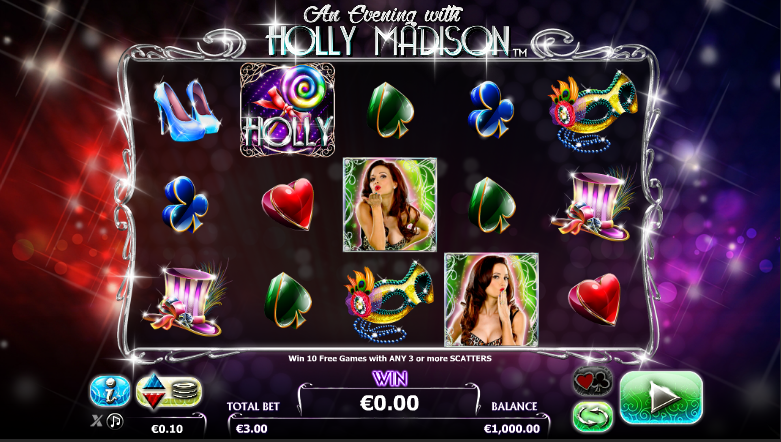Open the gamble hearts and clubs button

click(x=592, y=382)
